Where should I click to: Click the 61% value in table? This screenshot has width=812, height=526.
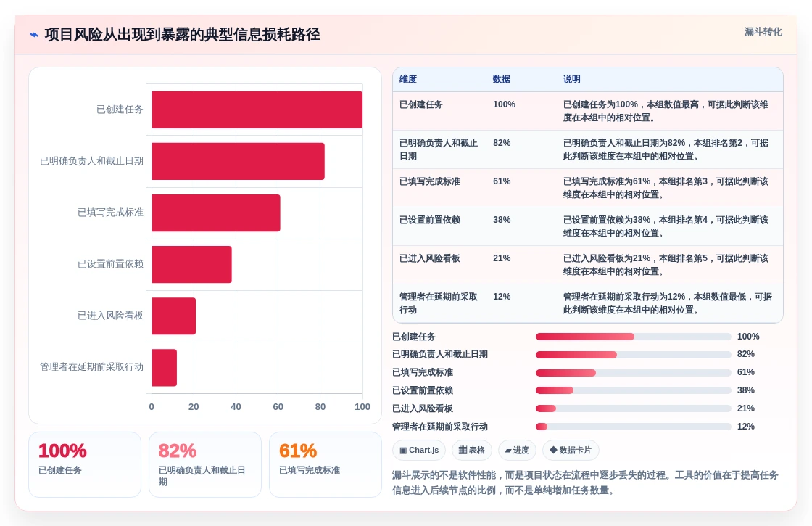502,181
